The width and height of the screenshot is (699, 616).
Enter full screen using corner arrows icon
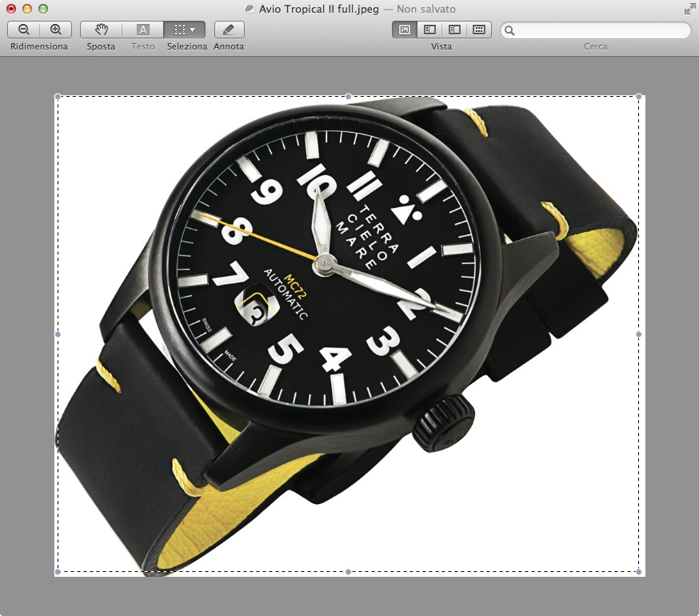pyautogui.click(x=689, y=9)
